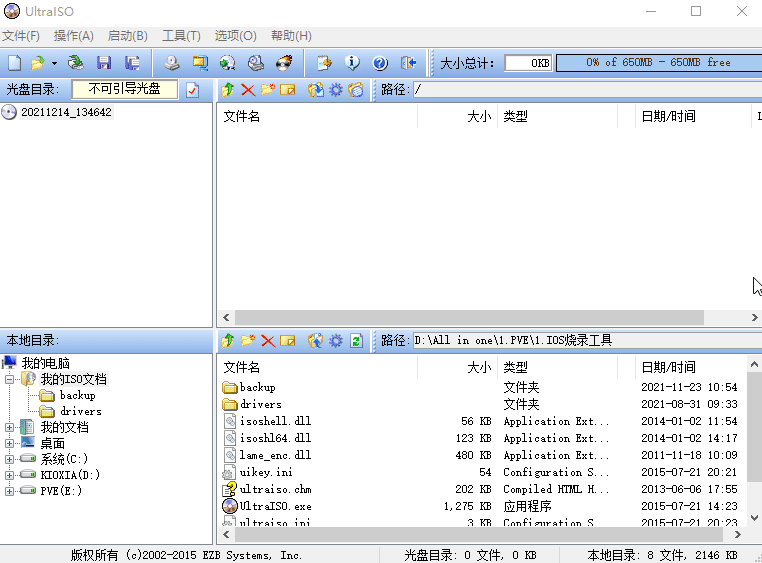Viewport: 762px width, 563px height.
Task: Sort disc pane by the 文件名 column header
Action: (318, 117)
